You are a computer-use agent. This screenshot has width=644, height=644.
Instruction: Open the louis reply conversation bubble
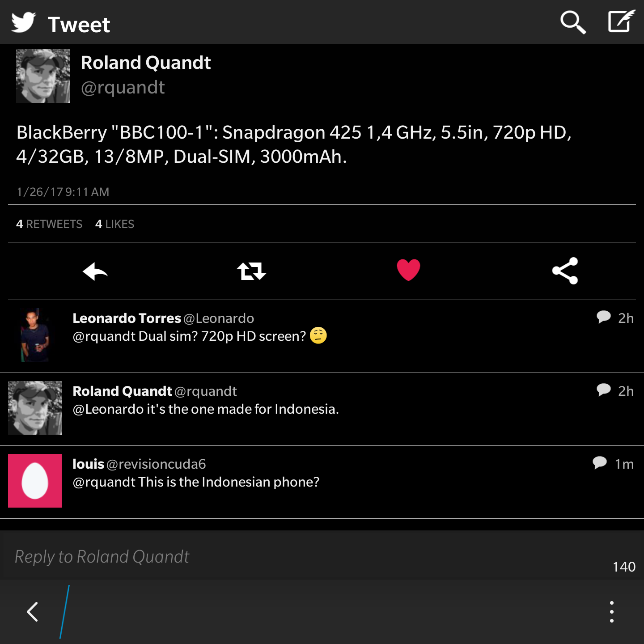600,463
